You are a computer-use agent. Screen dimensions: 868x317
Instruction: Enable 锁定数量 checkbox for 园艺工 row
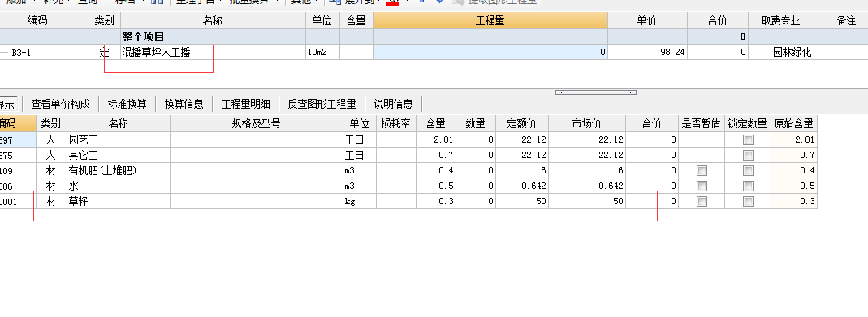(x=748, y=139)
